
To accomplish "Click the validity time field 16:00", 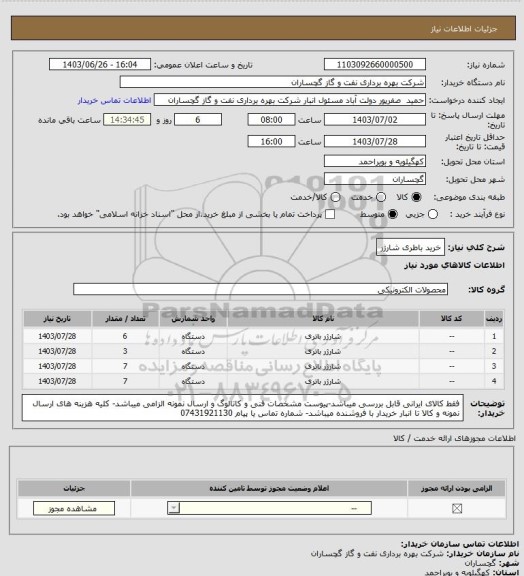I will (x=271, y=141).
